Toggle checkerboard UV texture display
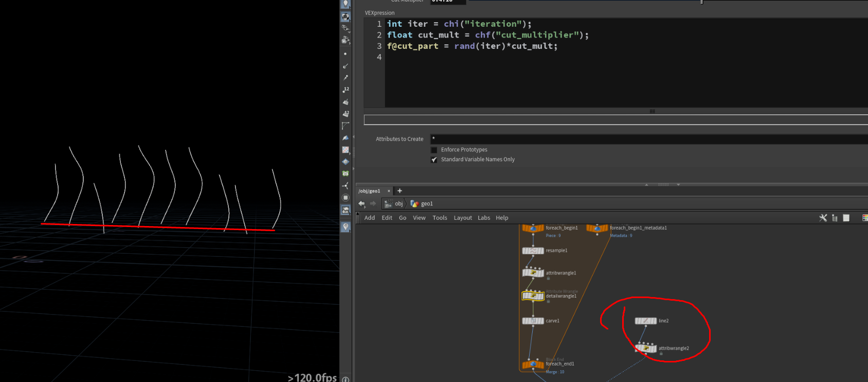Image resolution: width=868 pixels, height=382 pixels. (346, 150)
